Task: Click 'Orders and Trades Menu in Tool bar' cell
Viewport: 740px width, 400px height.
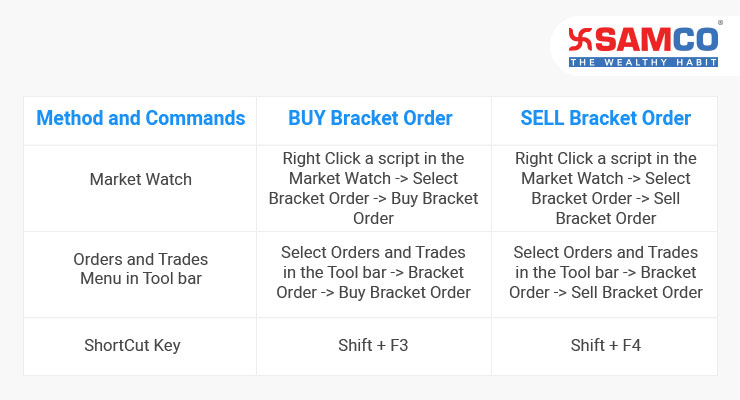Action: tap(141, 269)
